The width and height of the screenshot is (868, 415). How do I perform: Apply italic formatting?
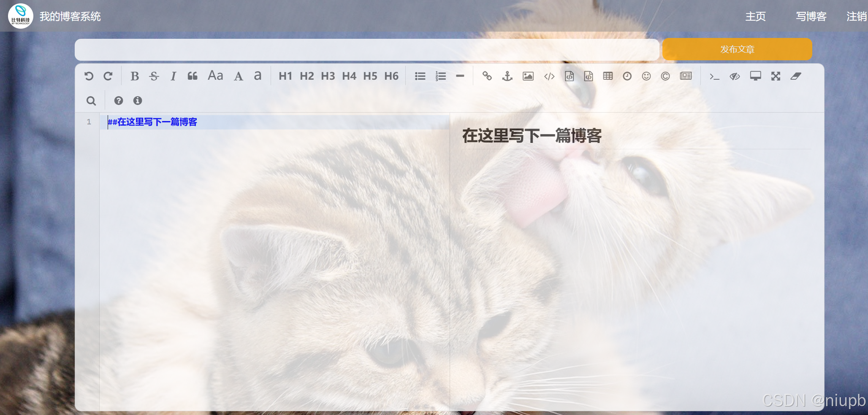[173, 76]
